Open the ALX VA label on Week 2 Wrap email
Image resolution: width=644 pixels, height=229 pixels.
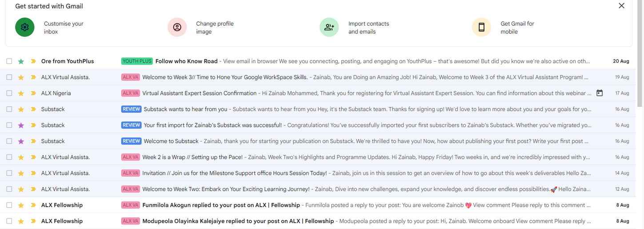coord(130,157)
